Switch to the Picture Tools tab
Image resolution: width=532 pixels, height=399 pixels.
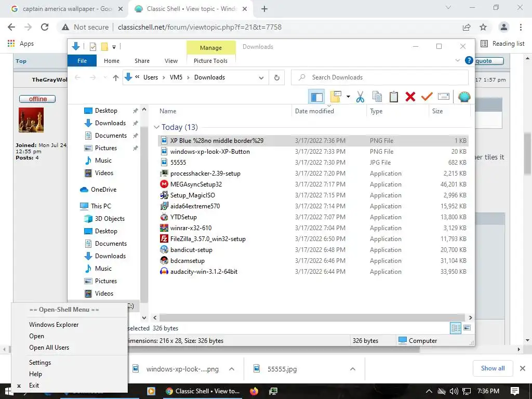coord(210,61)
